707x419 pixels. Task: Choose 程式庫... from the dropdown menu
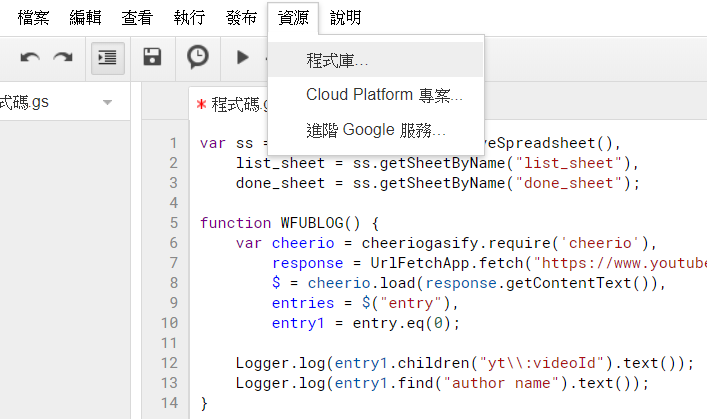point(376,60)
